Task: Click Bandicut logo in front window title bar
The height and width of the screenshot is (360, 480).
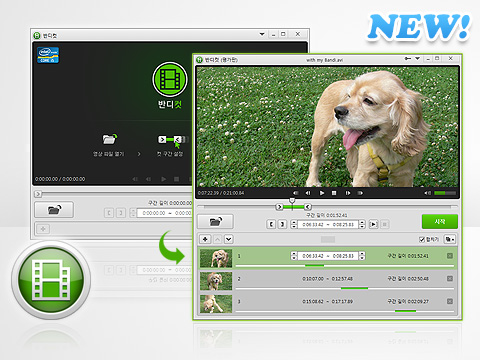Action: [200, 60]
